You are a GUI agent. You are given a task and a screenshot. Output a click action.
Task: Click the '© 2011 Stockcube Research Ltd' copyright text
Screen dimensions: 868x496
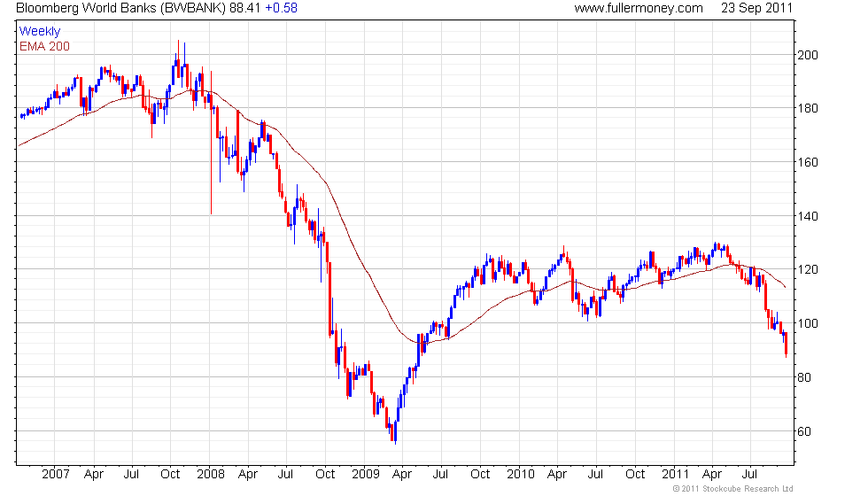pyautogui.click(x=733, y=489)
